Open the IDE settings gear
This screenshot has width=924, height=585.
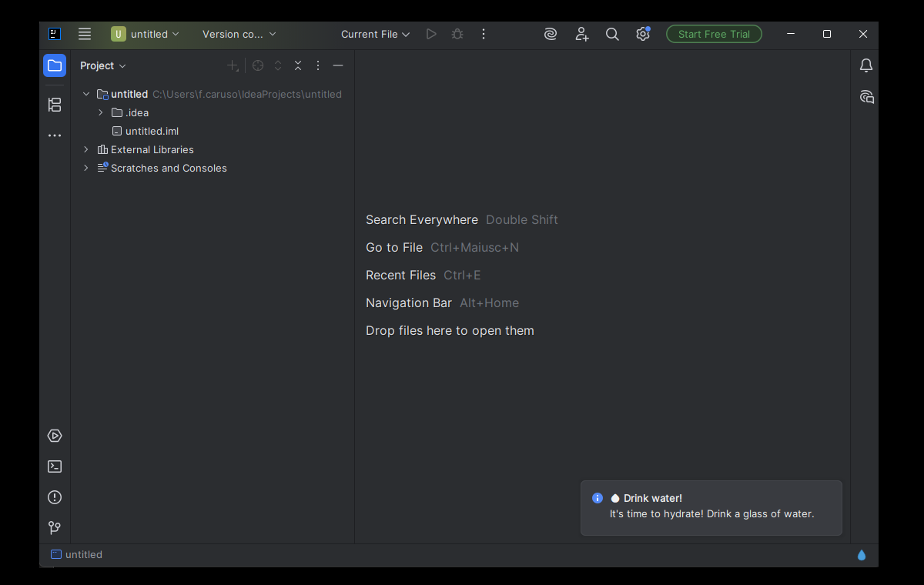tap(643, 34)
